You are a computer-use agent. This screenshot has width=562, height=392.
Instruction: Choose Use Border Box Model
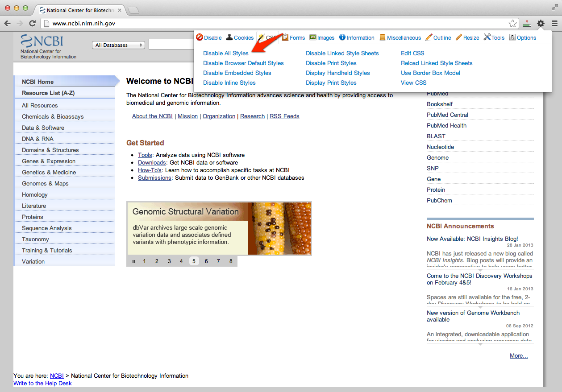(430, 73)
